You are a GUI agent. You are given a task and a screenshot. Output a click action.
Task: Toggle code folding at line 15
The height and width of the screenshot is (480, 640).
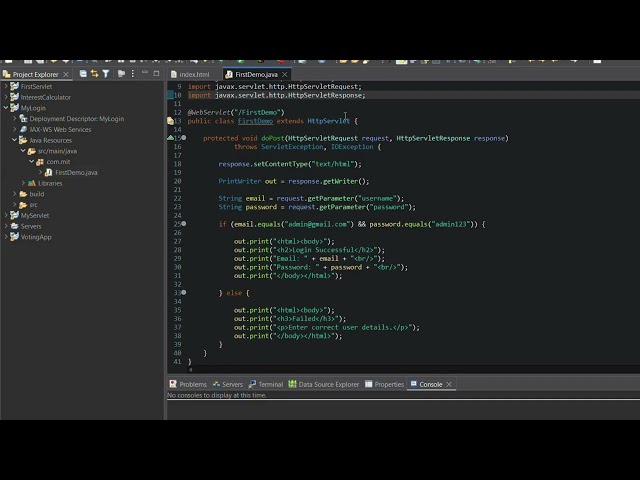coord(184,138)
